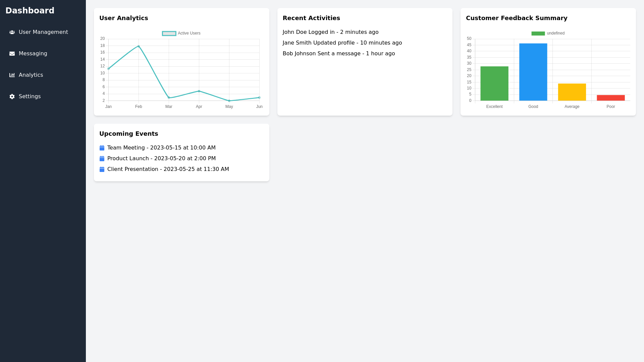
Task: Click the Settings gear icon
Action: click(x=12, y=97)
